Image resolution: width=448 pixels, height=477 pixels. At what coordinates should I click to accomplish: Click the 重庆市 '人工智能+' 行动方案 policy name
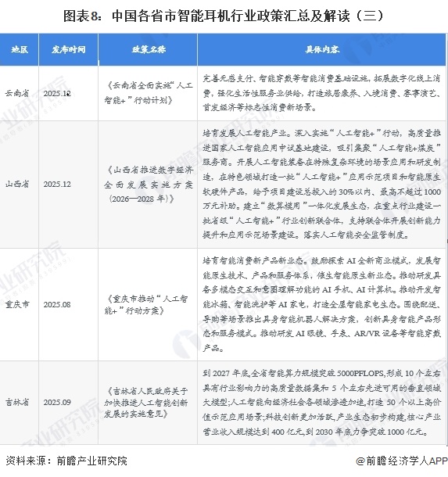pos(146,304)
